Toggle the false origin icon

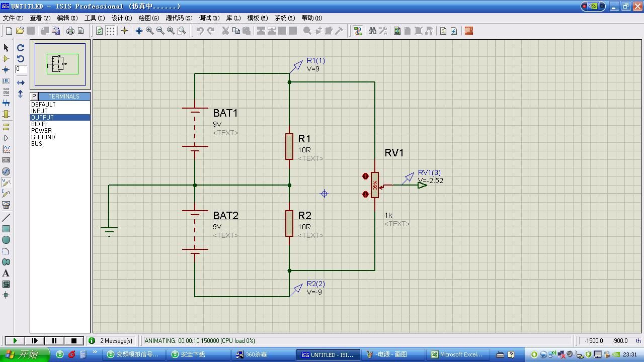pos(124,31)
